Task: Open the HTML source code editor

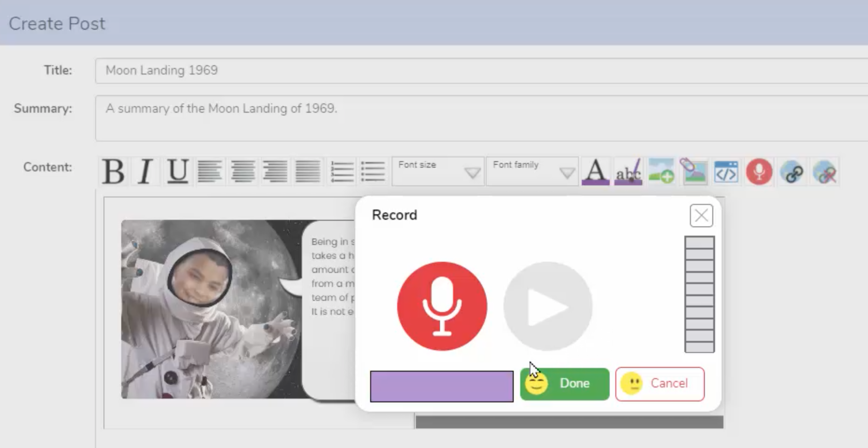Action: point(726,172)
